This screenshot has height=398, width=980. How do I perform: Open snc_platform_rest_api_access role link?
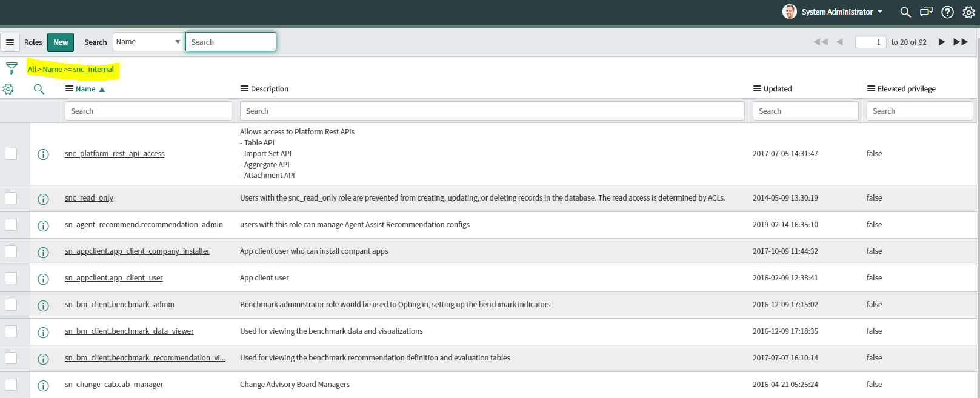pos(115,154)
